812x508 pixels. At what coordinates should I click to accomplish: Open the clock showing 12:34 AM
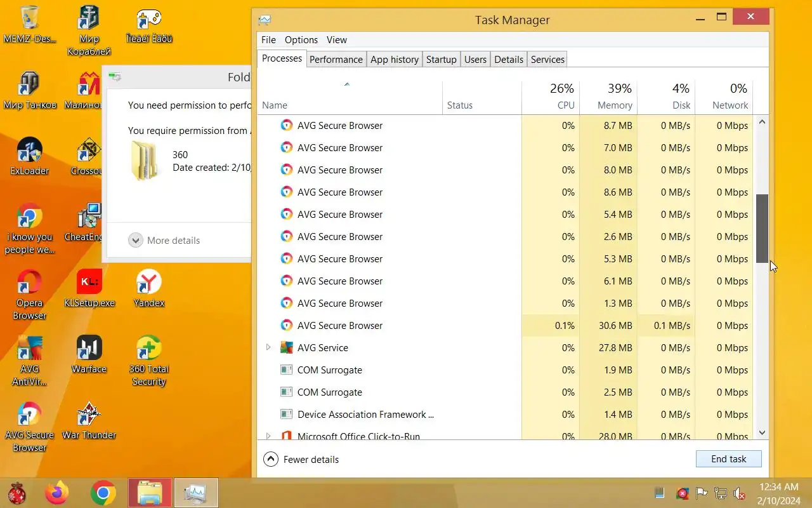coord(778,493)
